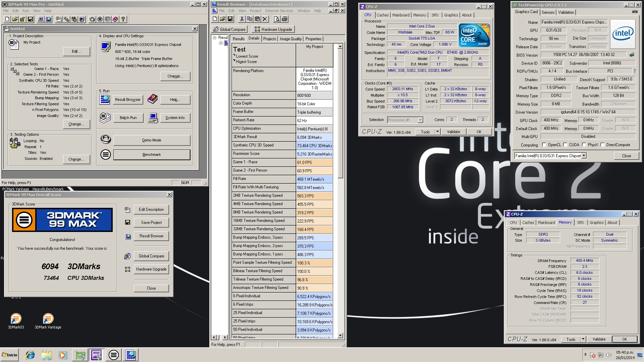Click Edit button in Project Description

(x=76, y=51)
